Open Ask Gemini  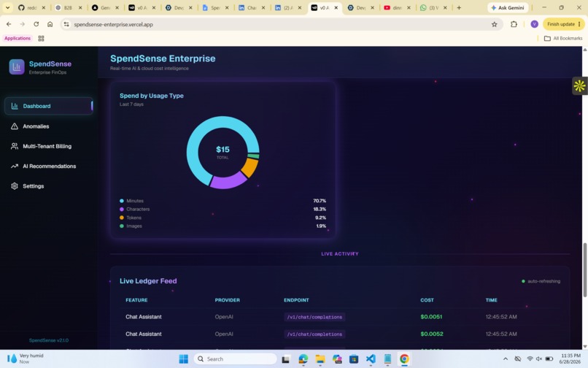(x=508, y=7)
